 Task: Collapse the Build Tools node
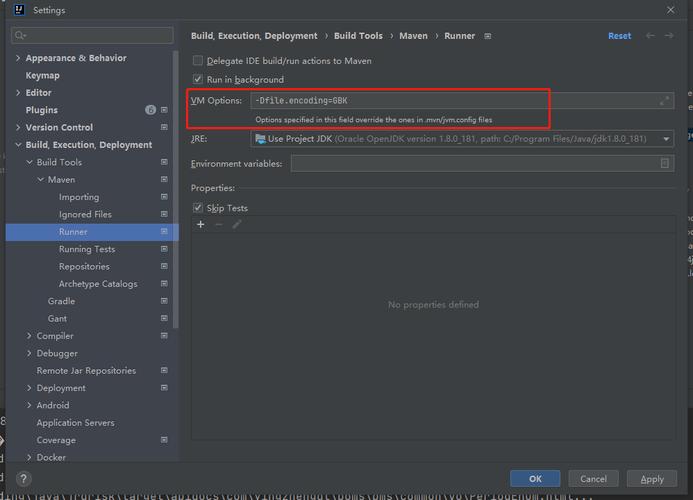tap(29, 162)
